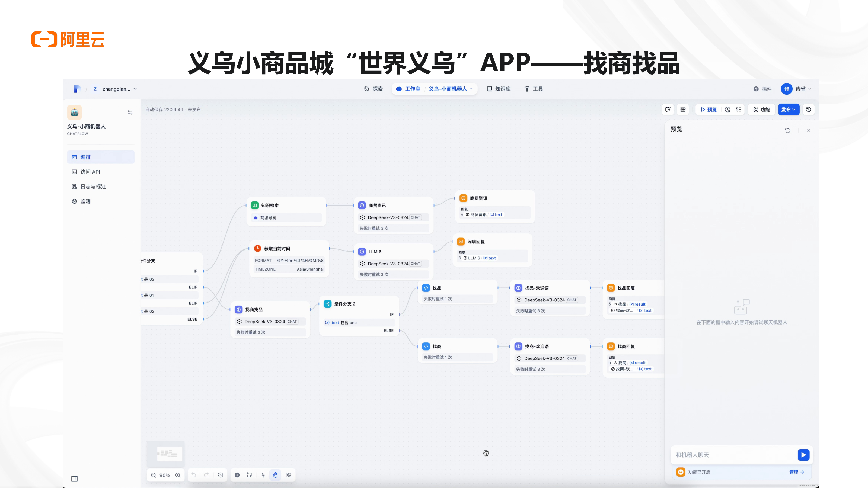The width and height of the screenshot is (868, 488).
Task: Select 编排 in the sidebar
Action: click(x=101, y=157)
